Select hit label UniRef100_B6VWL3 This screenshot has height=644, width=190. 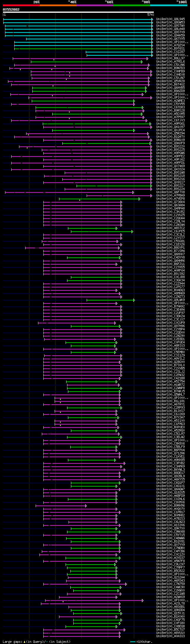170,469
